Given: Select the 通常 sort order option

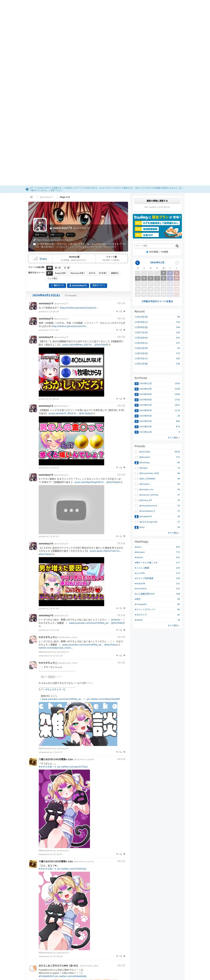Looking at the screenshot, I should point(50,268).
